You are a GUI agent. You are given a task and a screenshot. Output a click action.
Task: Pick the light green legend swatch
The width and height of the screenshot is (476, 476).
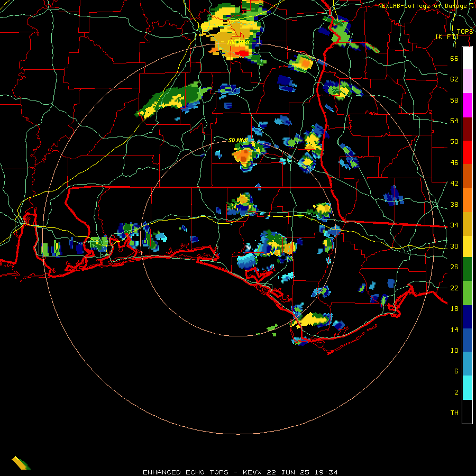coord(467,293)
